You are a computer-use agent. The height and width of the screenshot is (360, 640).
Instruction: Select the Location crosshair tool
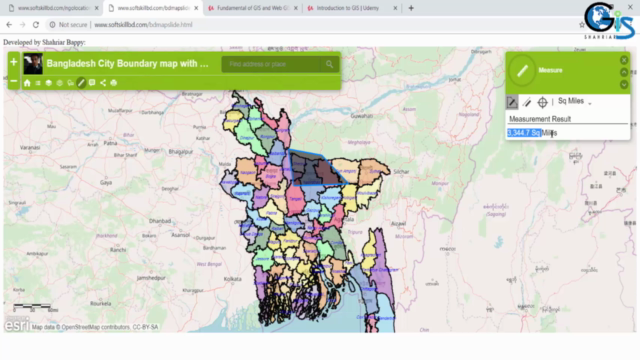pyautogui.click(x=542, y=102)
